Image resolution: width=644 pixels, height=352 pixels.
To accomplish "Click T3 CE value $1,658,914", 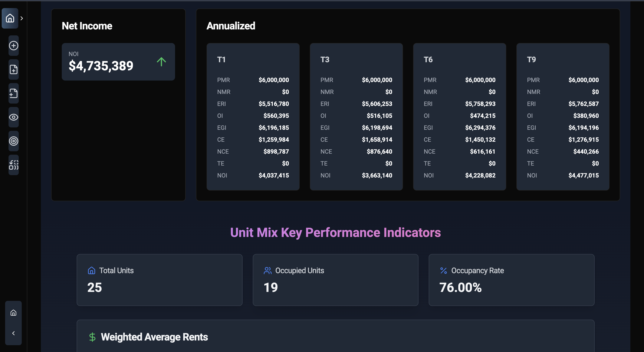I will click(377, 140).
